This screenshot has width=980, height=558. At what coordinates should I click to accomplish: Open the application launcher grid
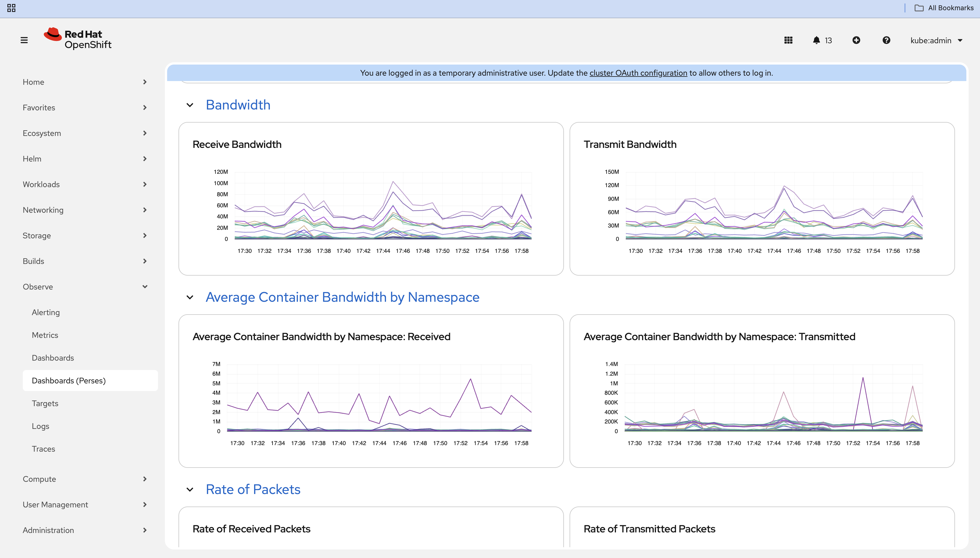click(788, 40)
